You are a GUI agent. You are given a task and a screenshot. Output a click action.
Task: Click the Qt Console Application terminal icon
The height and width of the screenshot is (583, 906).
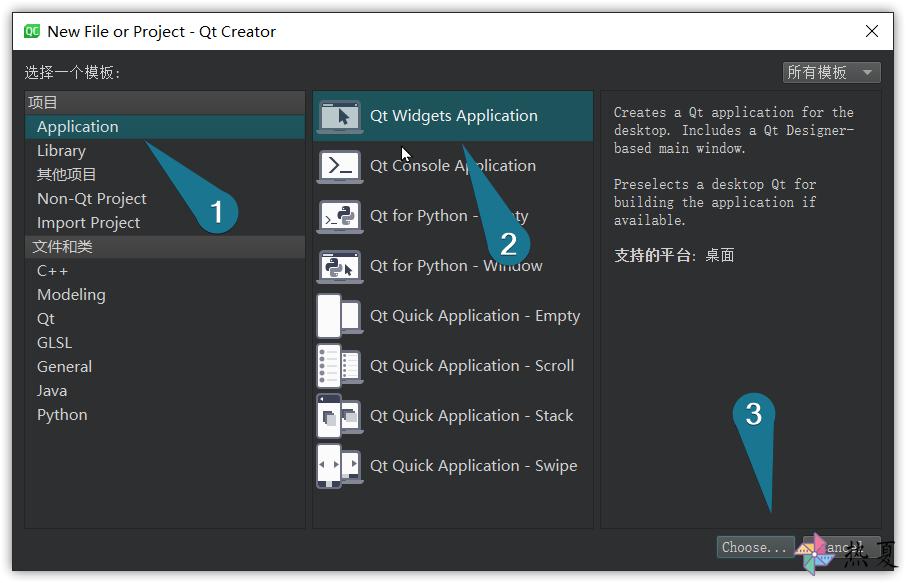340,166
